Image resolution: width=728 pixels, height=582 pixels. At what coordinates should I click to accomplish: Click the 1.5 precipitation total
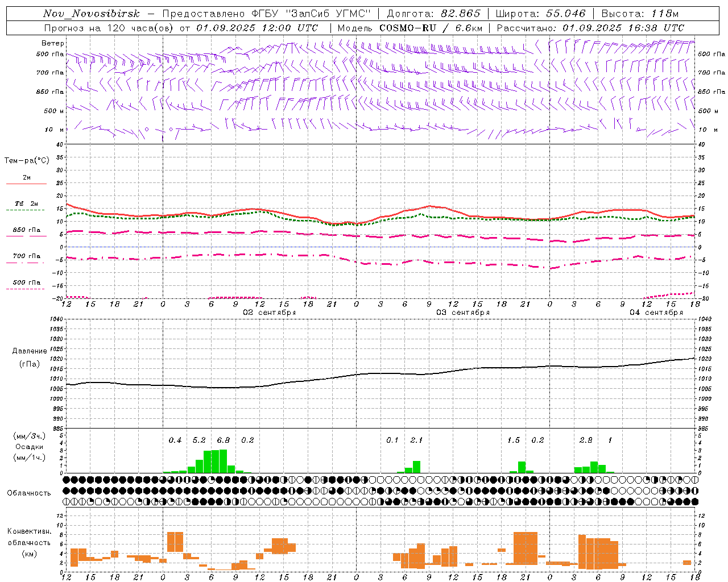(x=514, y=440)
